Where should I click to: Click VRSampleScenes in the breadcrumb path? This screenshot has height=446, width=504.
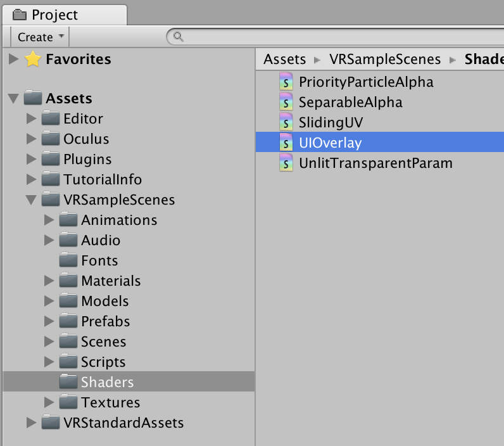(385, 60)
